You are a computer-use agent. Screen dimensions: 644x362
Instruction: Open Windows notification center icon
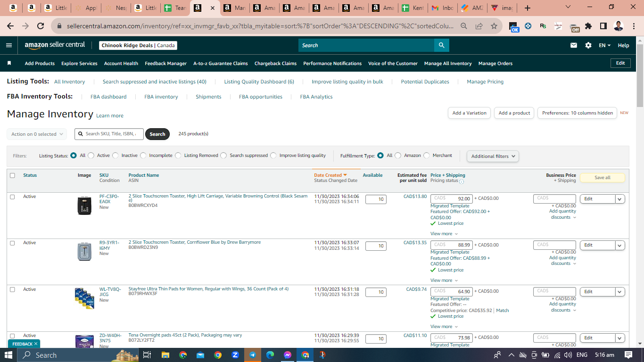click(x=628, y=355)
